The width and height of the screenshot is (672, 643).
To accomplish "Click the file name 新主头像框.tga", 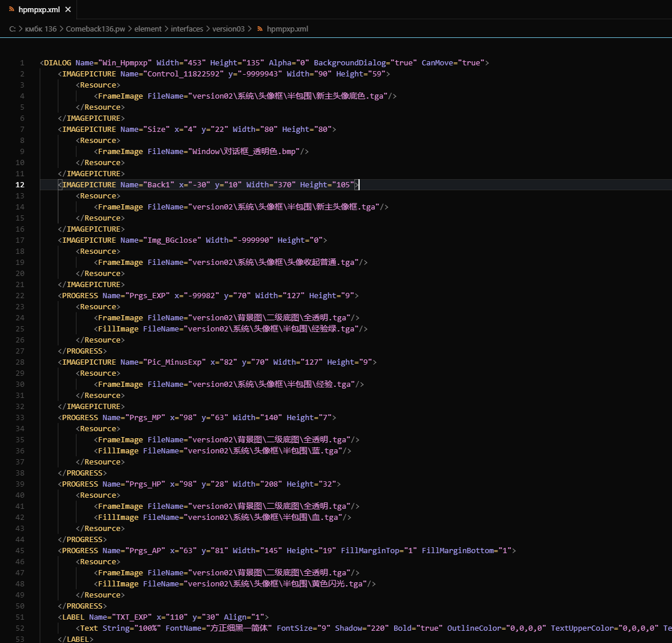I will [x=346, y=207].
